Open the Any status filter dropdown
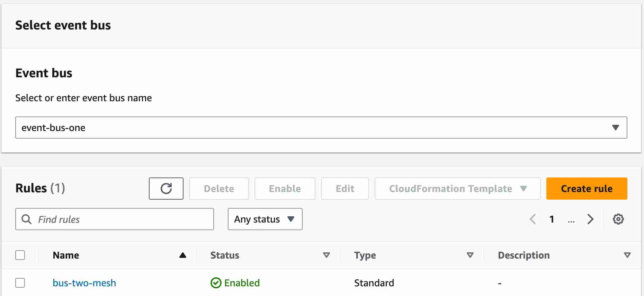 click(265, 219)
